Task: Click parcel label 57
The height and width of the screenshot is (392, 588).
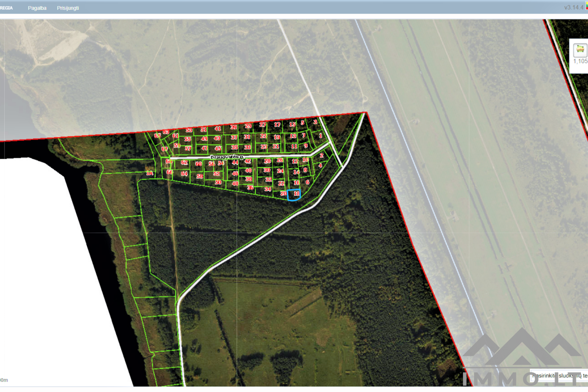Action: point(188,149)
